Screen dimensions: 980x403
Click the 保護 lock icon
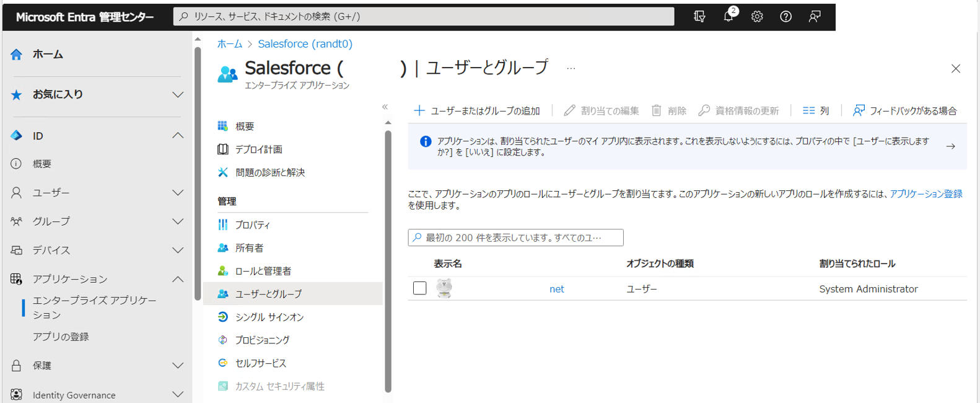(17, 366)
